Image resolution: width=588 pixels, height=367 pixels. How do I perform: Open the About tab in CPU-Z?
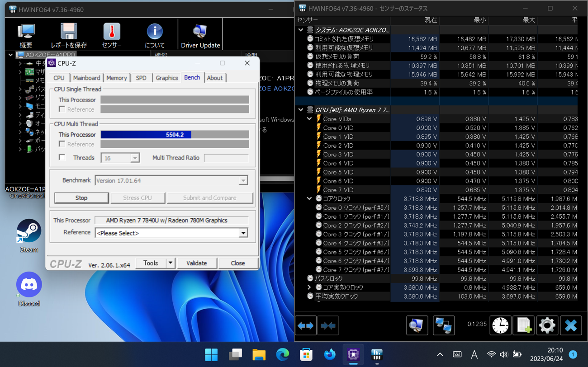click(214, 78)
